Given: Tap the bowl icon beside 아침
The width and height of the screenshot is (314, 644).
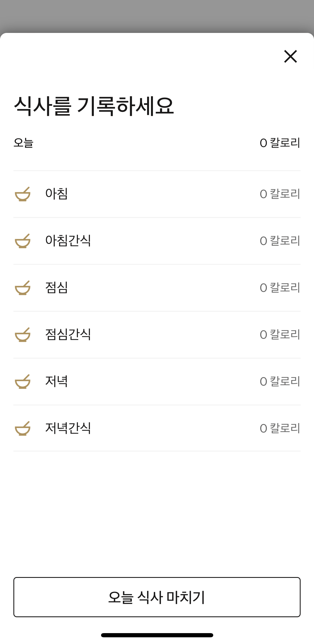Looking at the screenshot, I should pos(23,194).
